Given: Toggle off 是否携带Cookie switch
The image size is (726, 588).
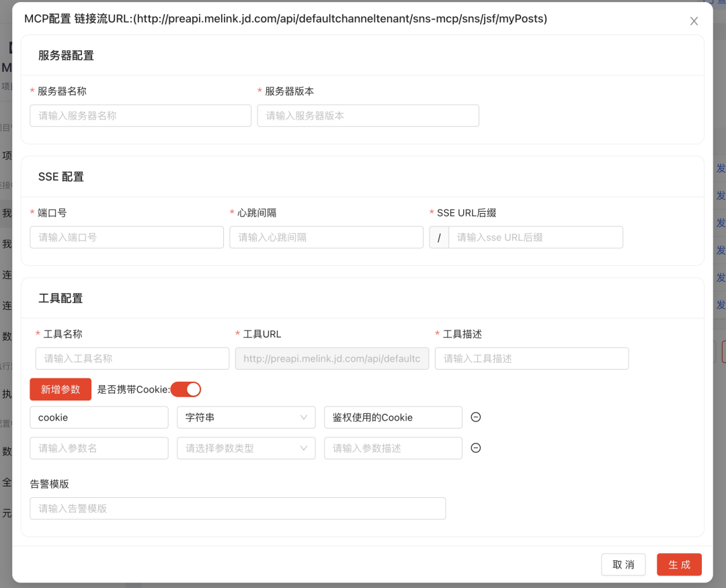Looking at the screenshot, I should 186,389.
